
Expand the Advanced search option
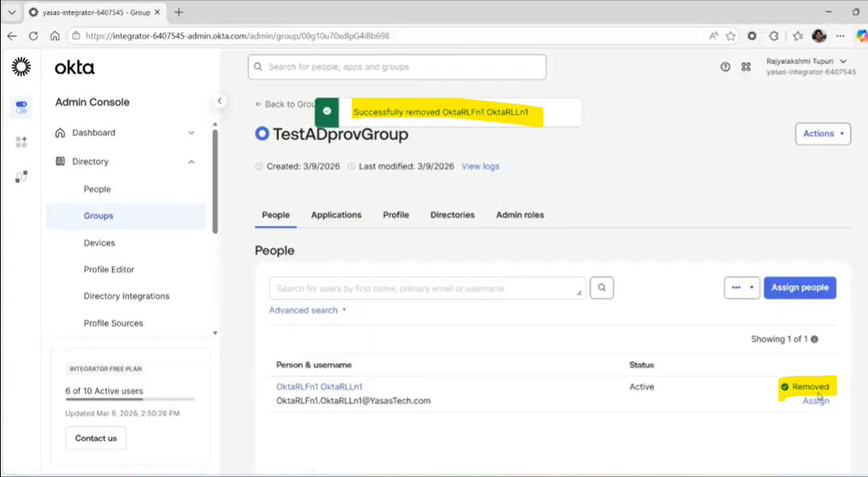click(308, 311)
